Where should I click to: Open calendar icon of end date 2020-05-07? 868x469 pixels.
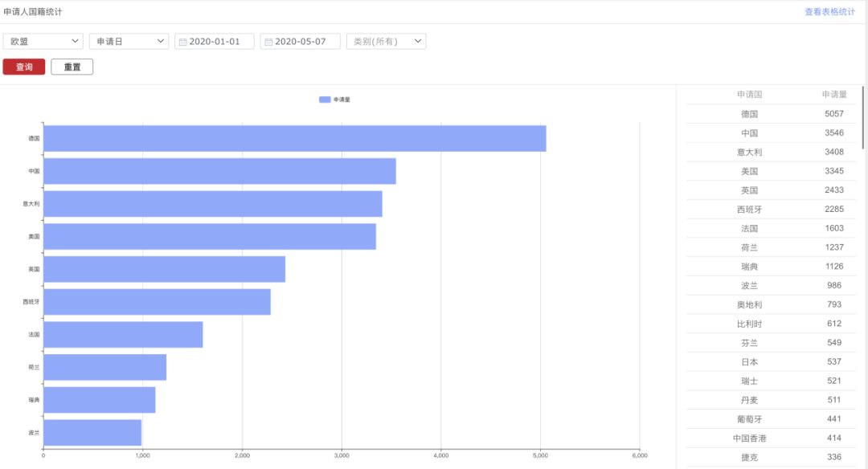pyautogui.click(x=268, y=42)
